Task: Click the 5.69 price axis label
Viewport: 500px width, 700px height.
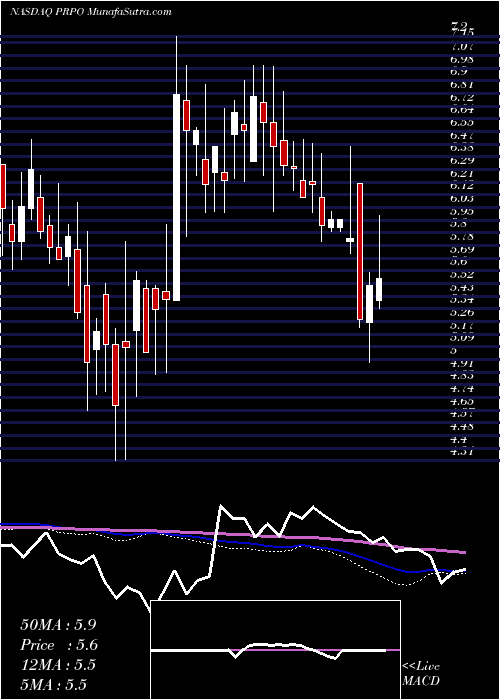Action: point(462,249)
